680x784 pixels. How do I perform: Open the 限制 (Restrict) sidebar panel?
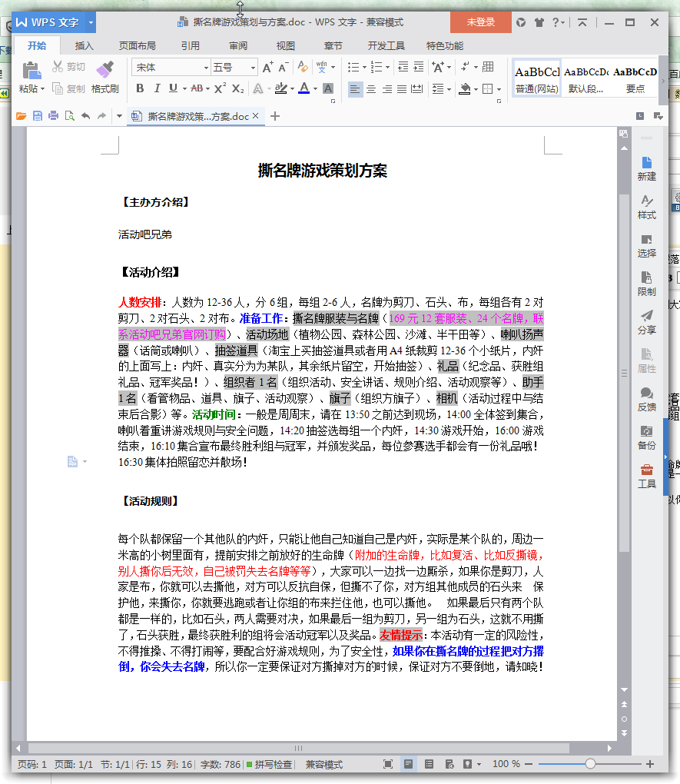coord(646,284)
